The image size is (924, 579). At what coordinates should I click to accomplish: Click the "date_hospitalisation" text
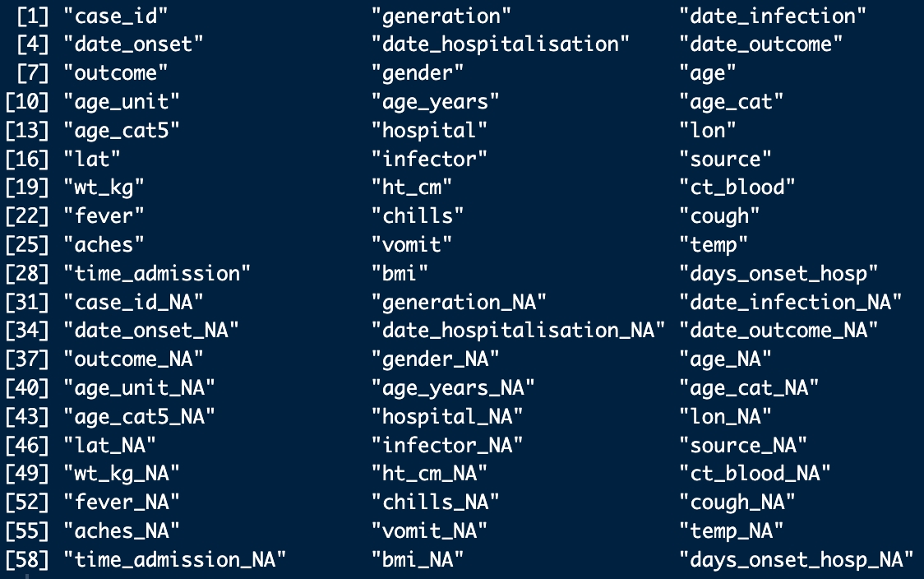501,44
